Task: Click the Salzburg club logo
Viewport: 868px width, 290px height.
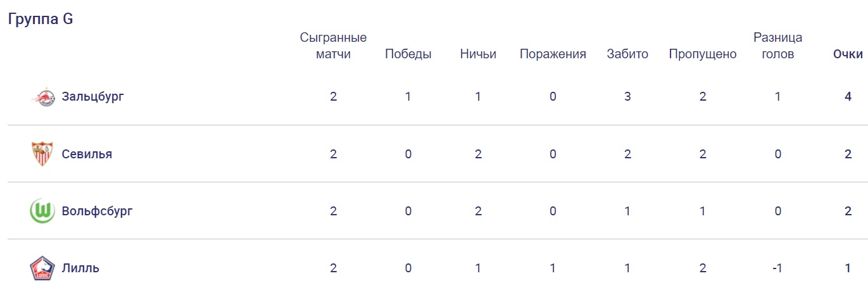Action: tap(43, 97)
